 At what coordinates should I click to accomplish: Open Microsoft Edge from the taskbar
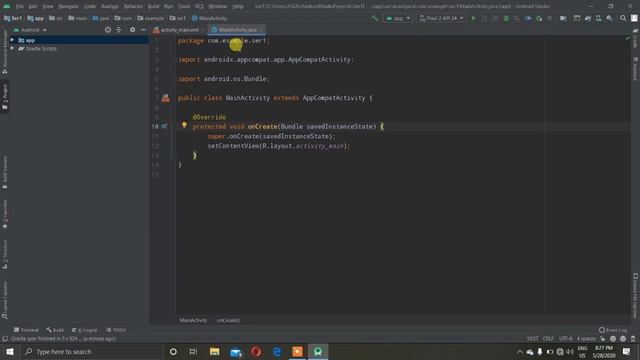tap(276, 351)
